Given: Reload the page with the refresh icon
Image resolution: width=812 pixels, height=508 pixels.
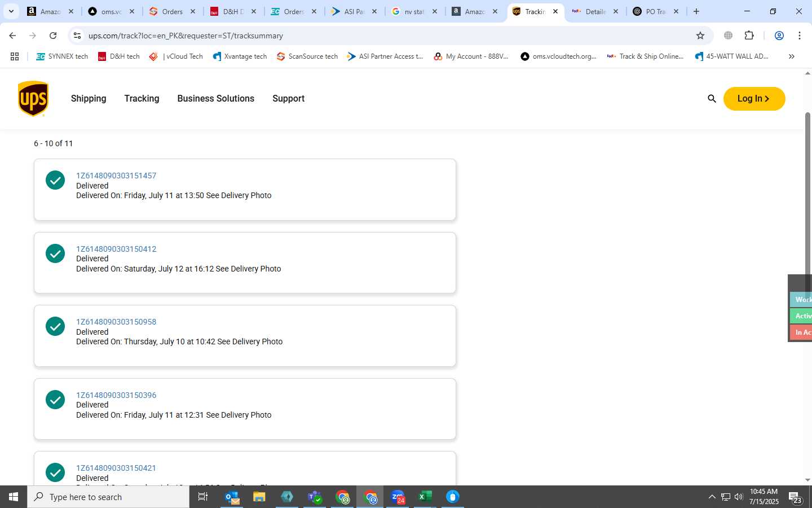Looking at the screenshot, I should coord(53,36).
